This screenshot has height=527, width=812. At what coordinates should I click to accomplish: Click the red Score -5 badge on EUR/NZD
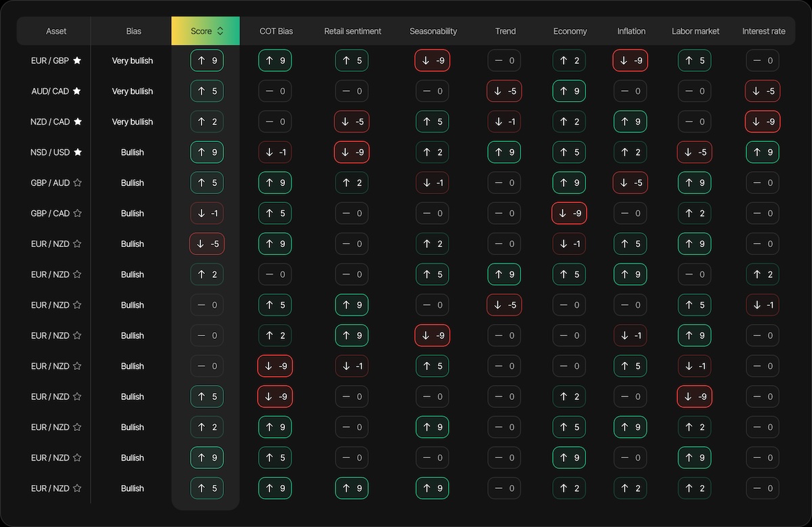coord(206,244)
